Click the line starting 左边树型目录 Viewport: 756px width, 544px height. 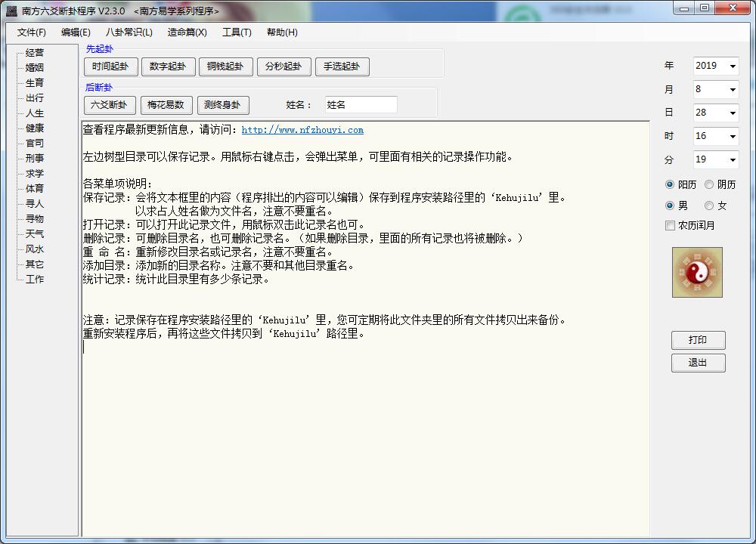(297, 156)
